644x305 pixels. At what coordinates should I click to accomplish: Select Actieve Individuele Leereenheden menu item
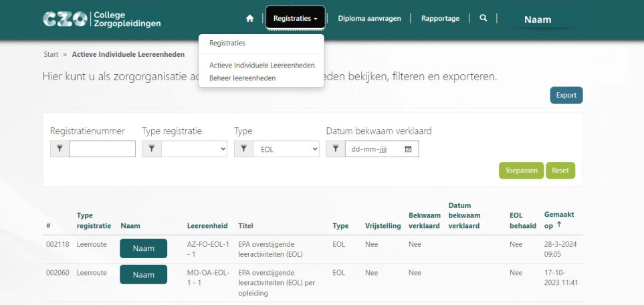(261, 66)
